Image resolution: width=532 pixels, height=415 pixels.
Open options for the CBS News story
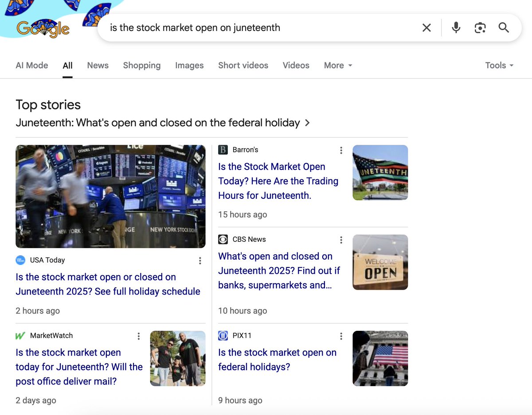tap(341, 240)
